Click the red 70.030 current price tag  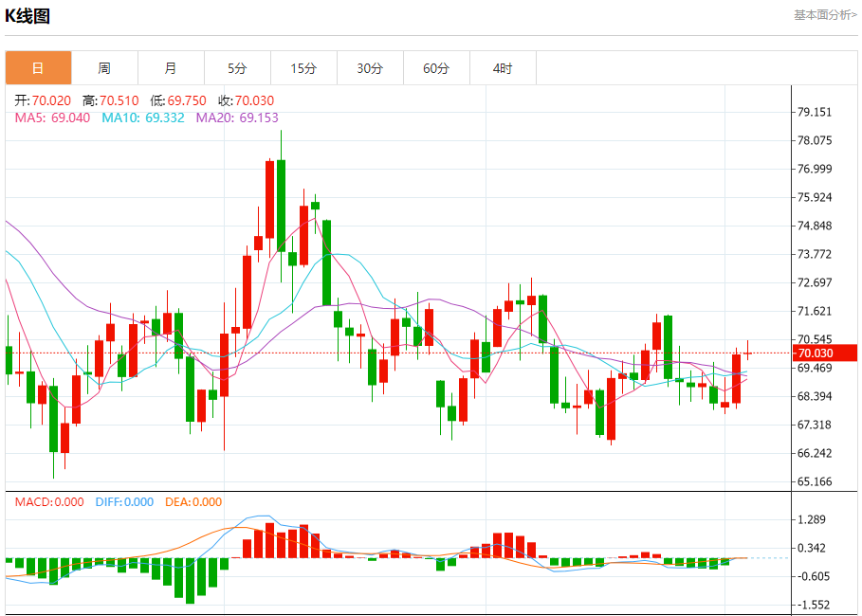[825, 353]
